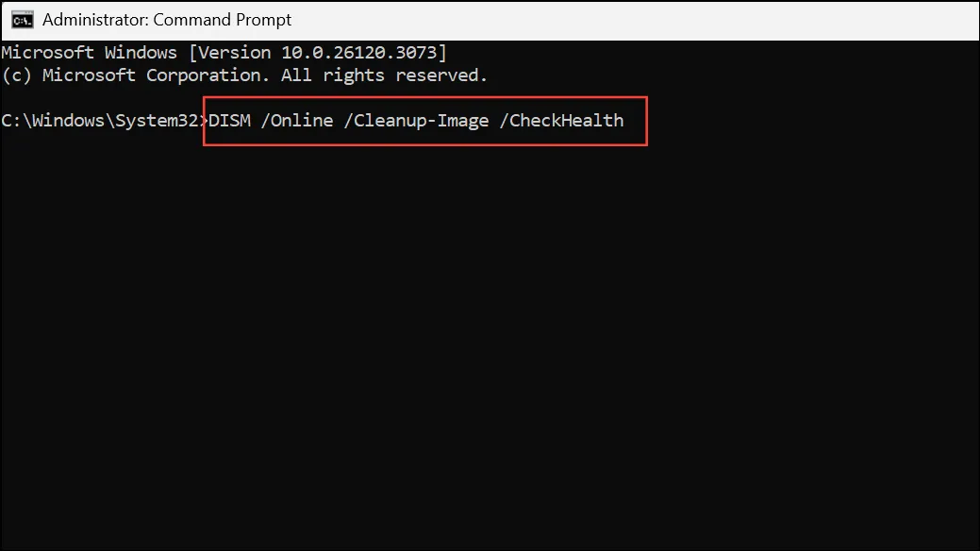Click the 'Microsoft Windows' text on first line
Screen dimensions: 980x551
point(90,53)
